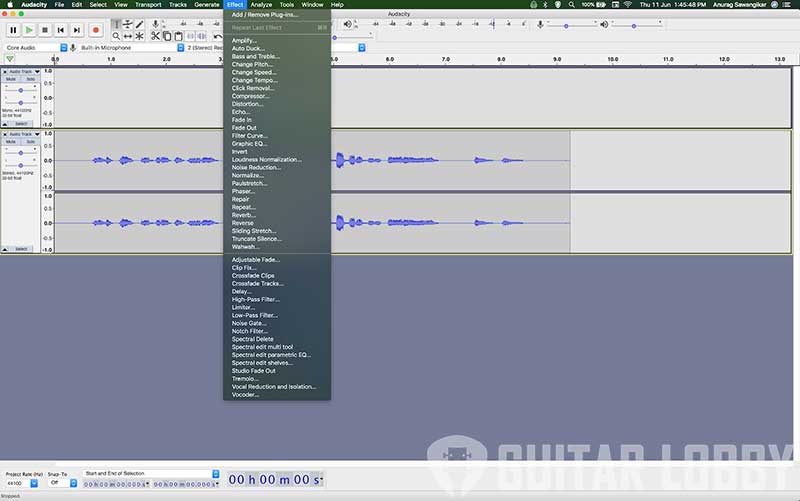Open the first track's Audio Track menu
The height and width of the screenshot is (501, 800).
click(x=24, y=71)
